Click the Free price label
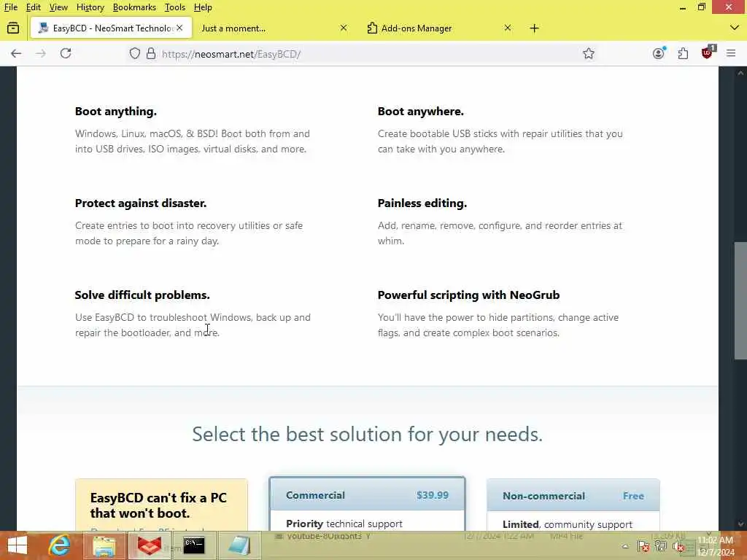This screenshot has height=560, width=747. click(x=633, y=496)
